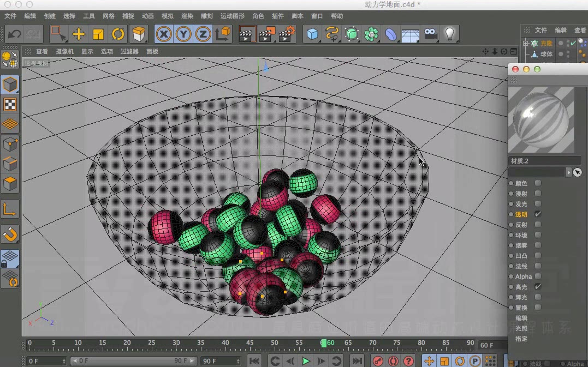Click the Cube primitive object icon

pyautogui.click(x=312, y=34)
